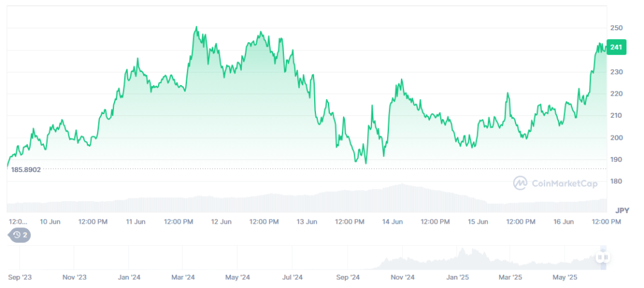Click the 250 price axis label

pyautogui.click(x=616, y=28)
